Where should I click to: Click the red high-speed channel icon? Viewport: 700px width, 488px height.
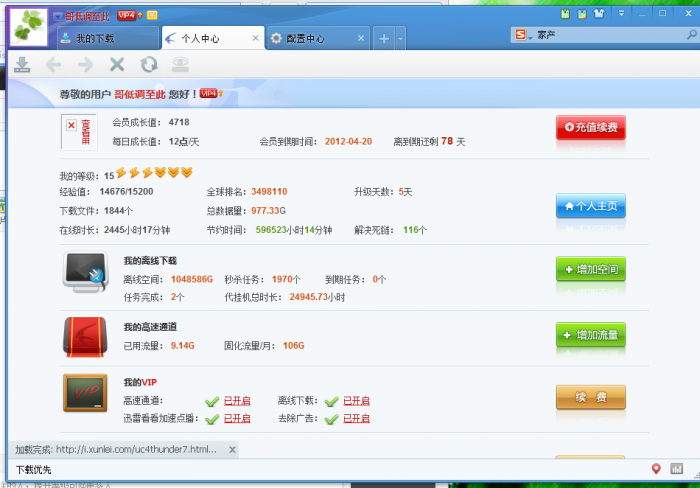coord(85,337)
